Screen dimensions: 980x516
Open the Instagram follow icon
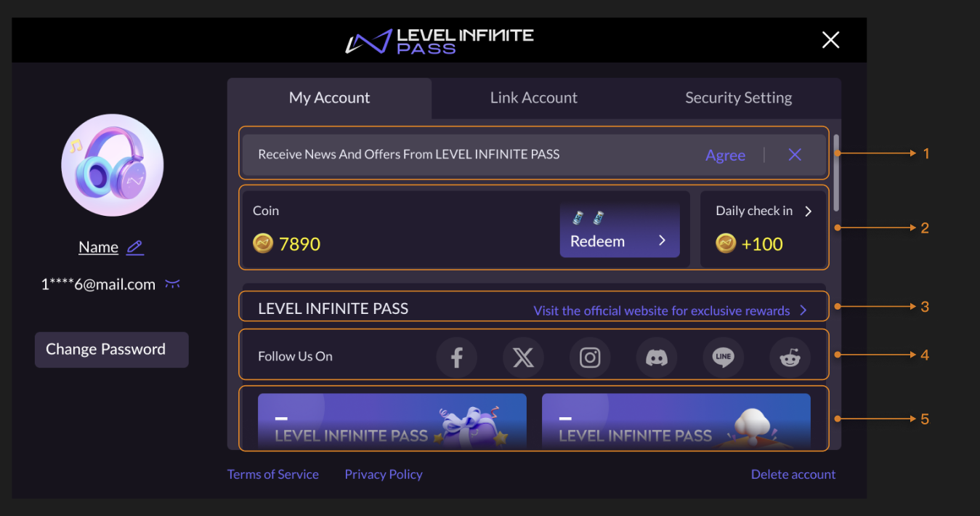590,357
